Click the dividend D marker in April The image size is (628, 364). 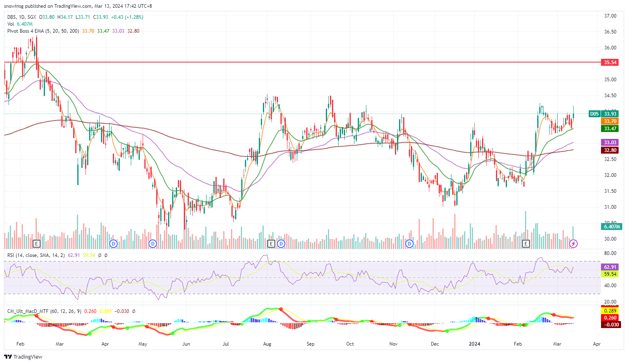click(x=114, y=244)
